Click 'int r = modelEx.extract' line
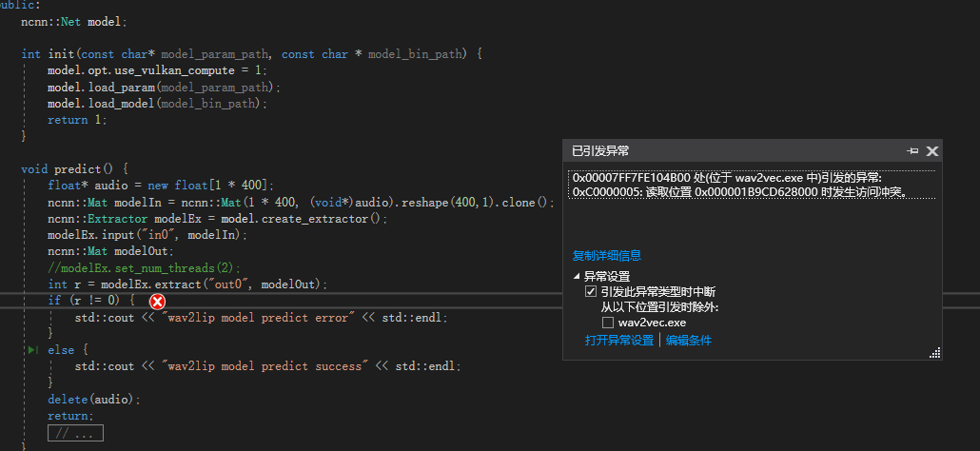 188,284
